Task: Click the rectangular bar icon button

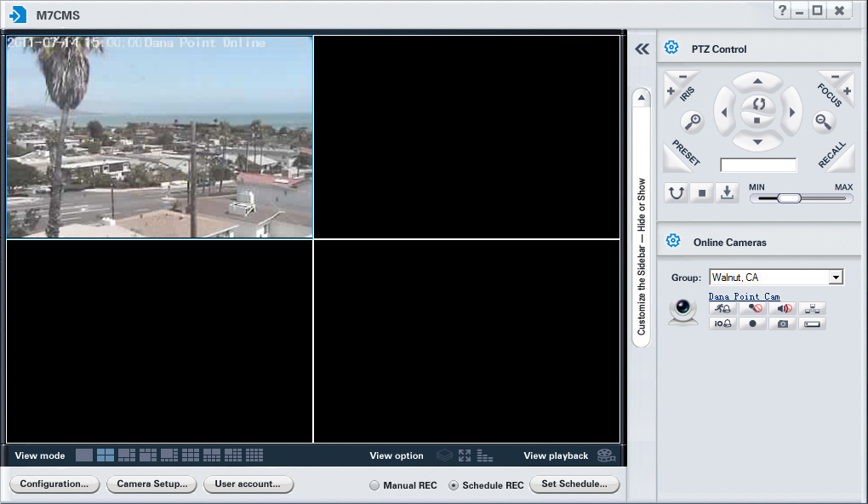Action: (x=813, y=324)
